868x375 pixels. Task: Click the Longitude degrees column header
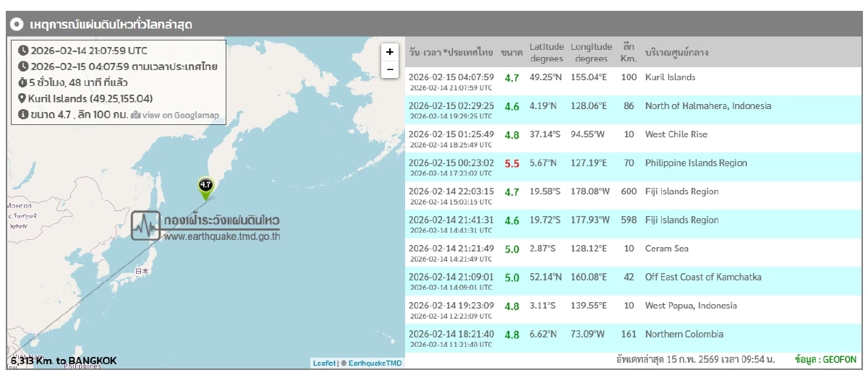(x=591, y=52)
